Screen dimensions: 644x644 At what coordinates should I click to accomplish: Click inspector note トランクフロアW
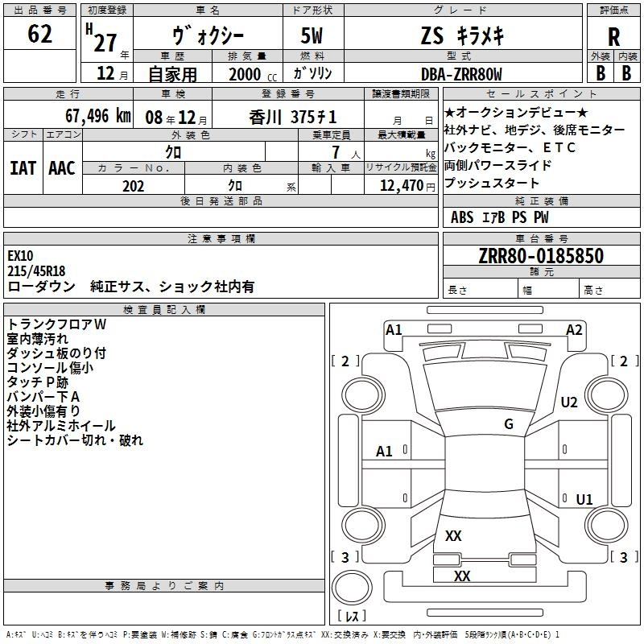tap(56, 324)
